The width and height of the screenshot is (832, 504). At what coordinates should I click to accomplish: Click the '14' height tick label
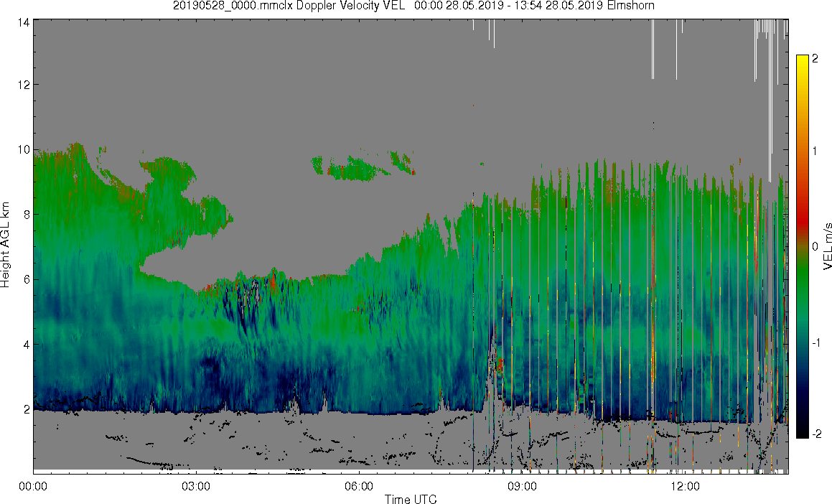24,22
